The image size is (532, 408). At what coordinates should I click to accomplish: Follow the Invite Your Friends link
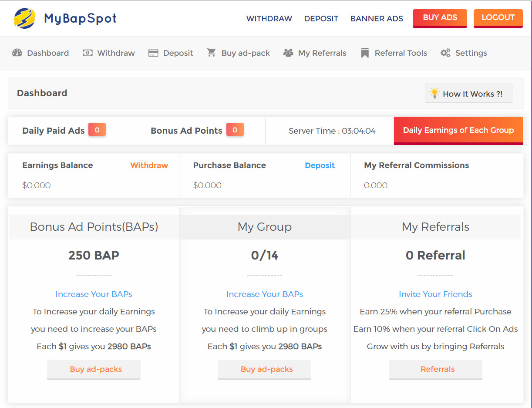point(435,294)
